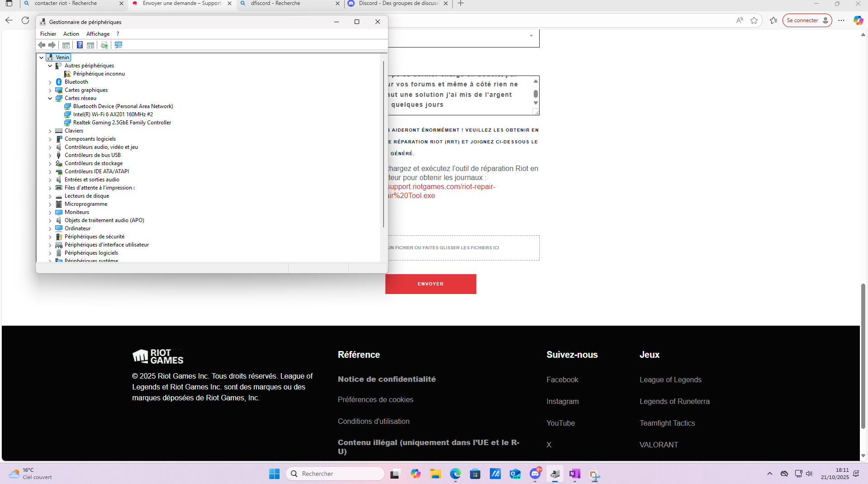Open the Copilot icon in Edge toolbar
Image resolution: width=868 pixels, height=484 pixels.
(x=858, y=20)
